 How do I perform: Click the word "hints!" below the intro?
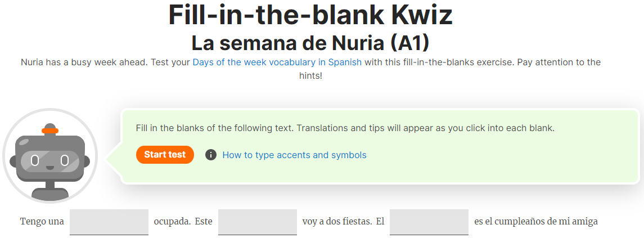(x=310, y=76)
